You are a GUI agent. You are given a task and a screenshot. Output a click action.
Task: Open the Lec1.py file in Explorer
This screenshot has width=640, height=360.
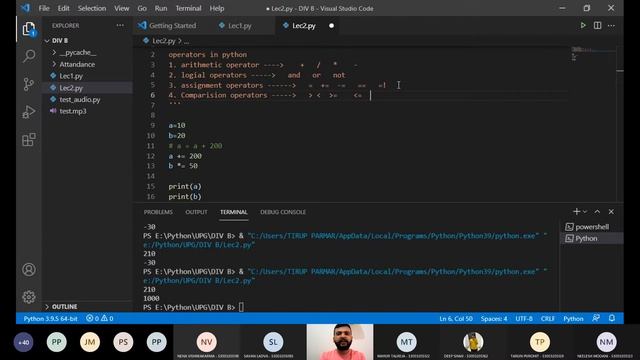tap(71, 76)
